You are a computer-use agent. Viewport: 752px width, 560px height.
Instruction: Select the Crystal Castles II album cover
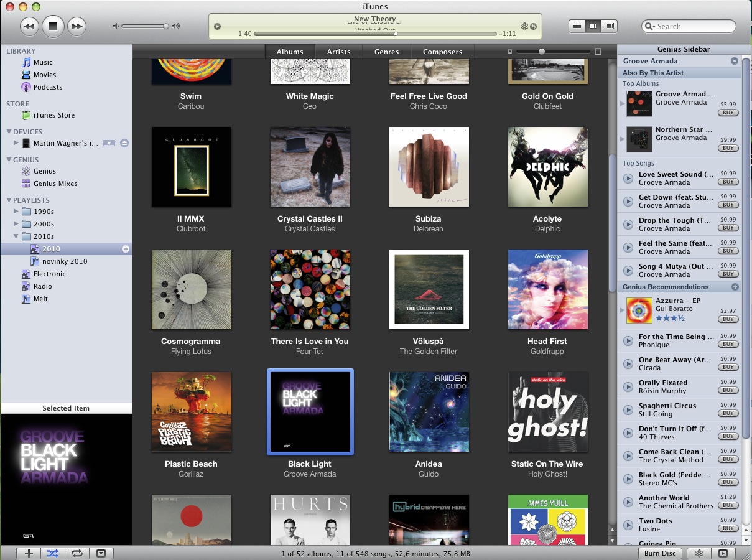310,167
